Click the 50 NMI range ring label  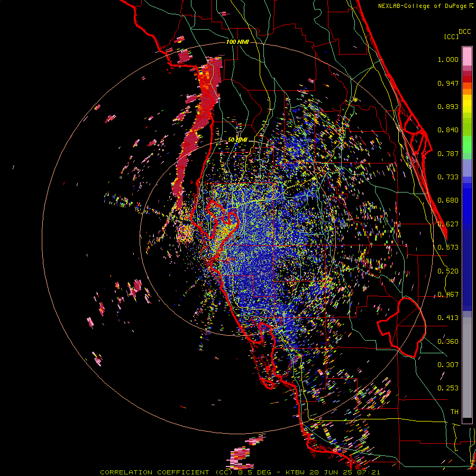click(x=237, y=140)
